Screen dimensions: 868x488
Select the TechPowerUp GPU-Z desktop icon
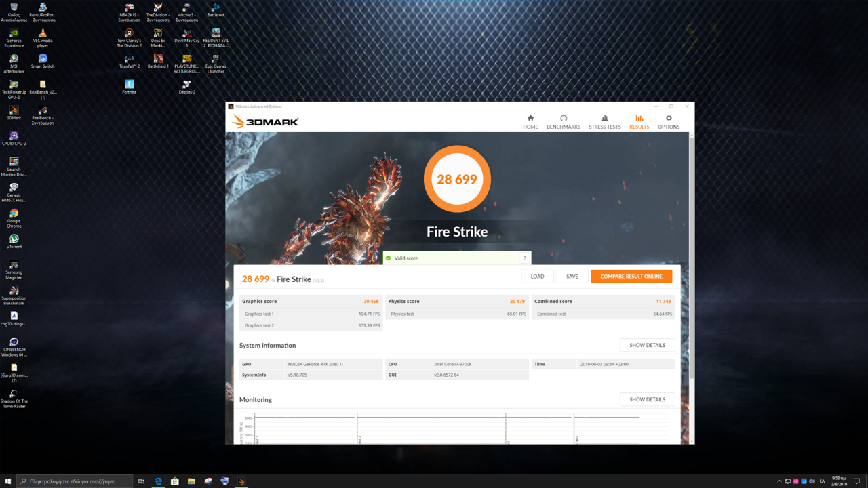[x=14, y=89]
